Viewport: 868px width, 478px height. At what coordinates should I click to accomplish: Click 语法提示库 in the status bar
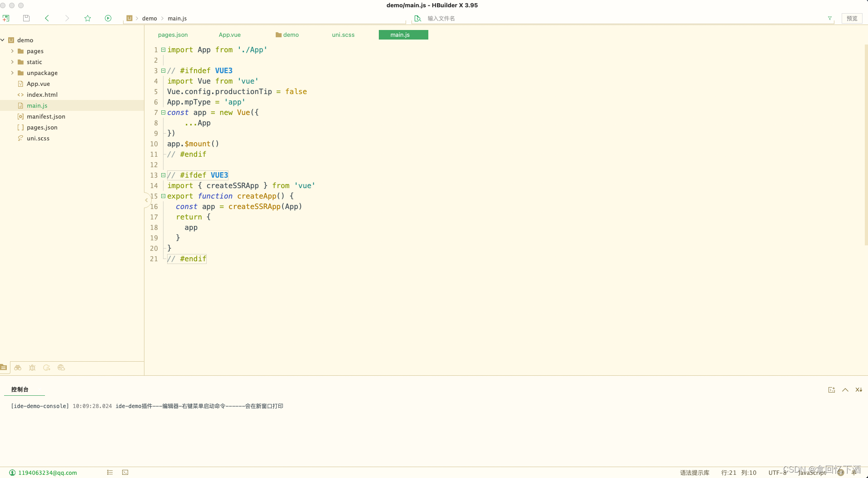point(694,473)
